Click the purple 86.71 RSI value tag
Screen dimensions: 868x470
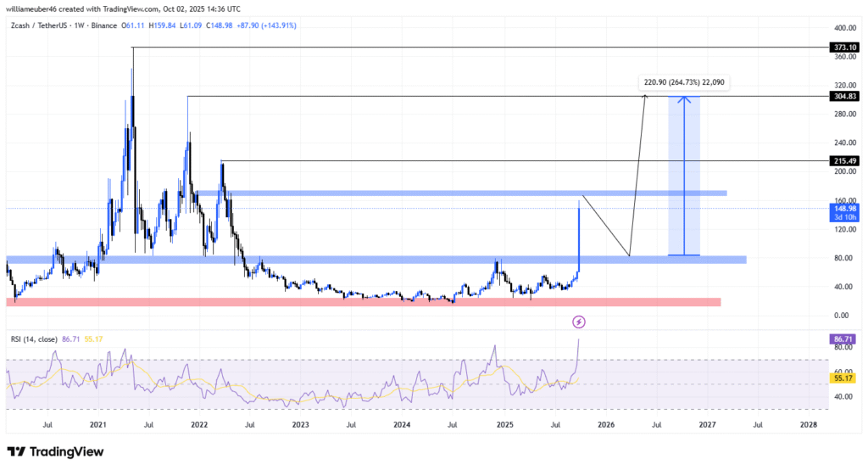pyautogui.click(x=843, y=339)
